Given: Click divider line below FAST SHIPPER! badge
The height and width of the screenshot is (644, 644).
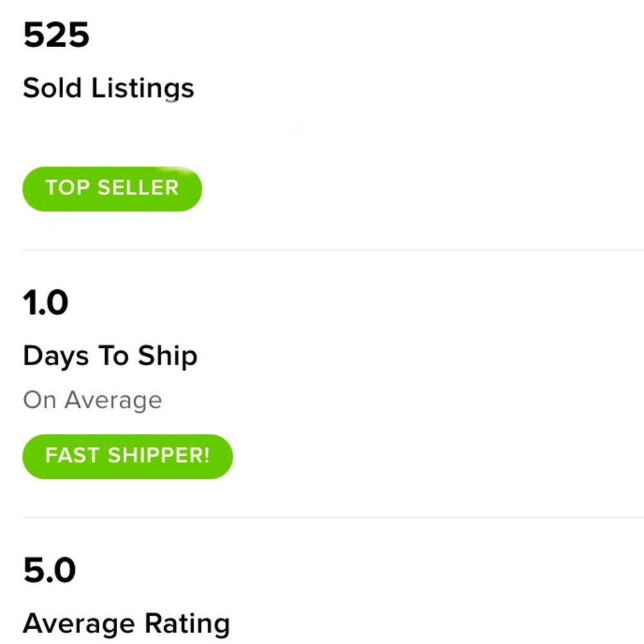Looking at the screenshot, I should [x=333, y=518].
